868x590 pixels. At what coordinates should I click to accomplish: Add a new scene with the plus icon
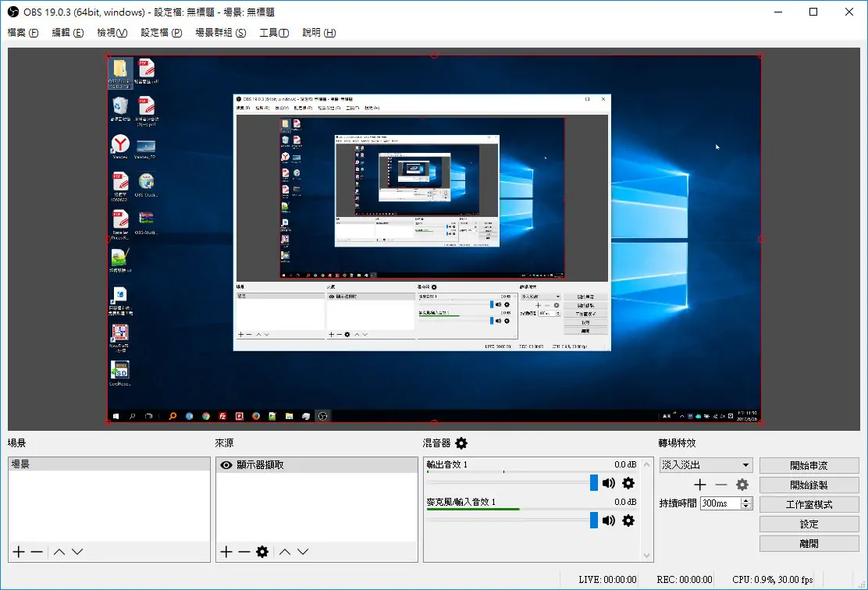(x=16, y=552)
